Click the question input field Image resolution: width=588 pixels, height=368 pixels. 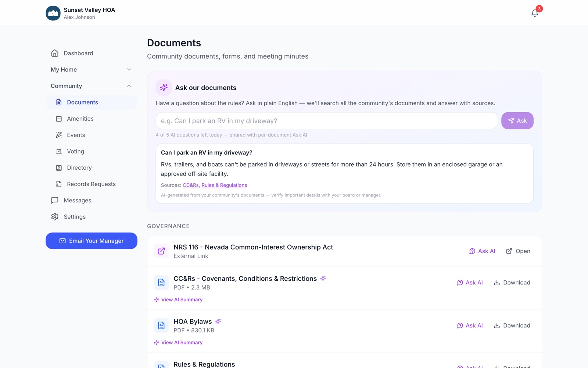pyautogui.click(x=327, y=121)
